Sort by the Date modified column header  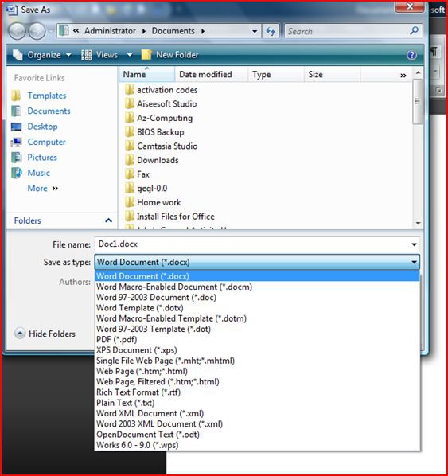coord(211,75)
